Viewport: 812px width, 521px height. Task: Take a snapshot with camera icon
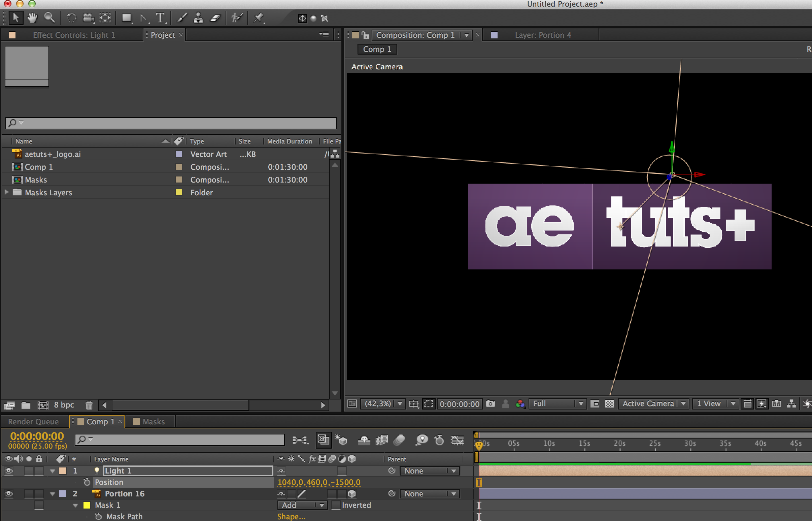(490, 403)
